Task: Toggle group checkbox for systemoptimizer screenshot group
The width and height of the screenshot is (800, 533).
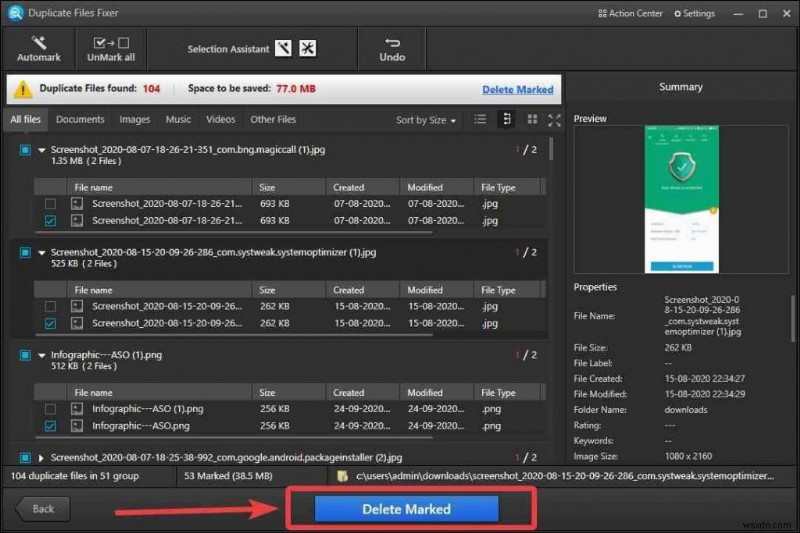Action: pyautogui.click(x=25, y=252)
